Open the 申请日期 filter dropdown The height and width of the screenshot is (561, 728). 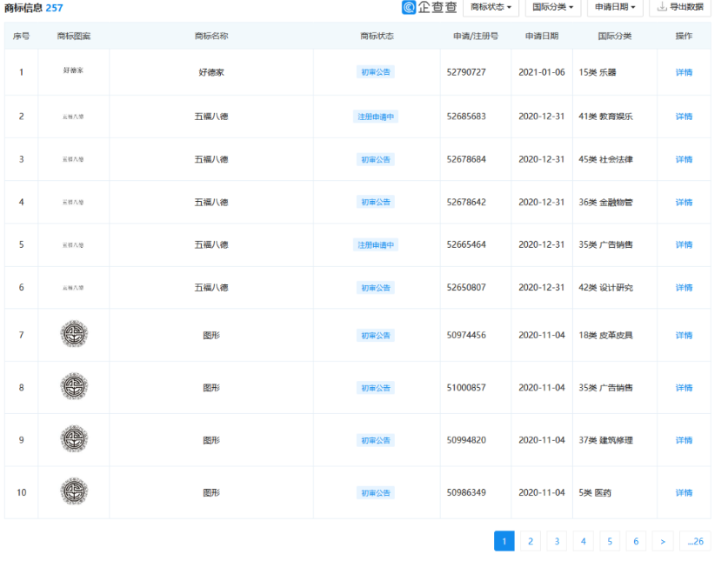[x=615, y=8]
